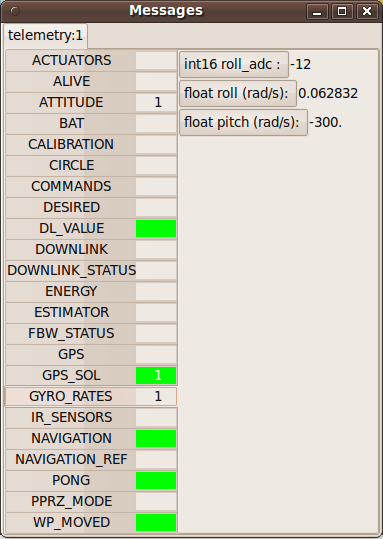This screenshot has height=539, width=383.
Task: Open the DOWNLINK message tab
Action: 91,249
